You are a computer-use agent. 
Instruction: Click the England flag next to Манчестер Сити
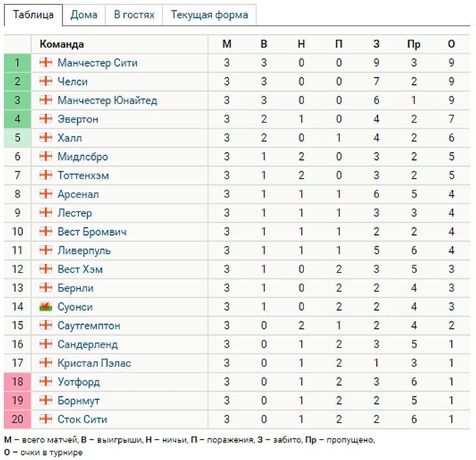[46, 63]
